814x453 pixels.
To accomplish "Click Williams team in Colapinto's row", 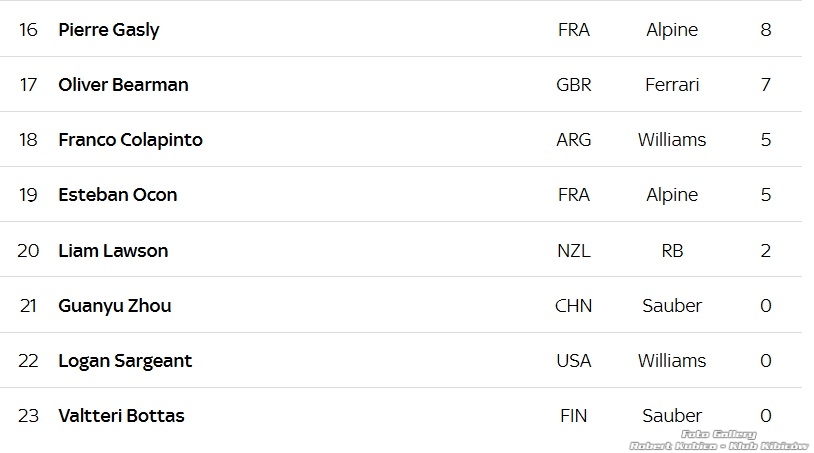I will (672, 140).
